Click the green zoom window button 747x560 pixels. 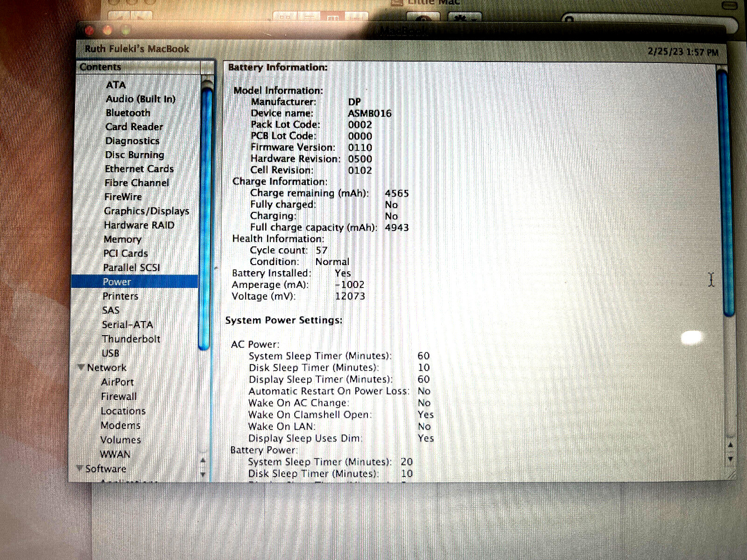[126, 31]
